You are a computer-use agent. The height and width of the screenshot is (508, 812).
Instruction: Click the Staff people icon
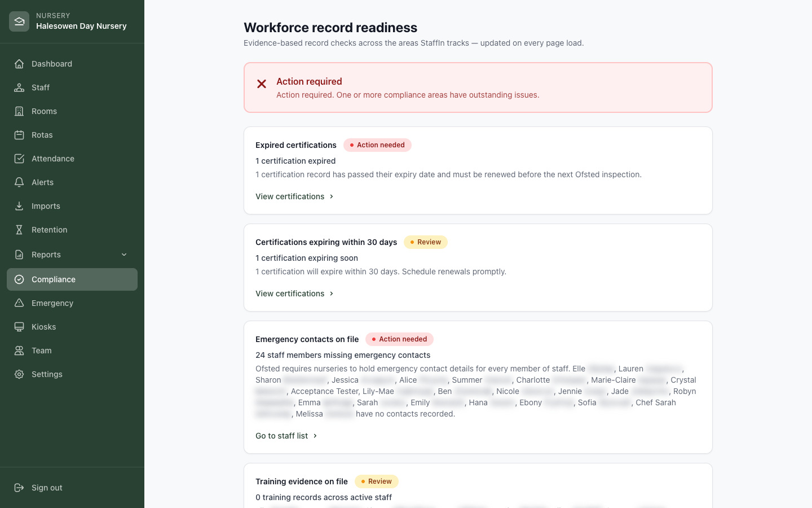click(19, 87)
